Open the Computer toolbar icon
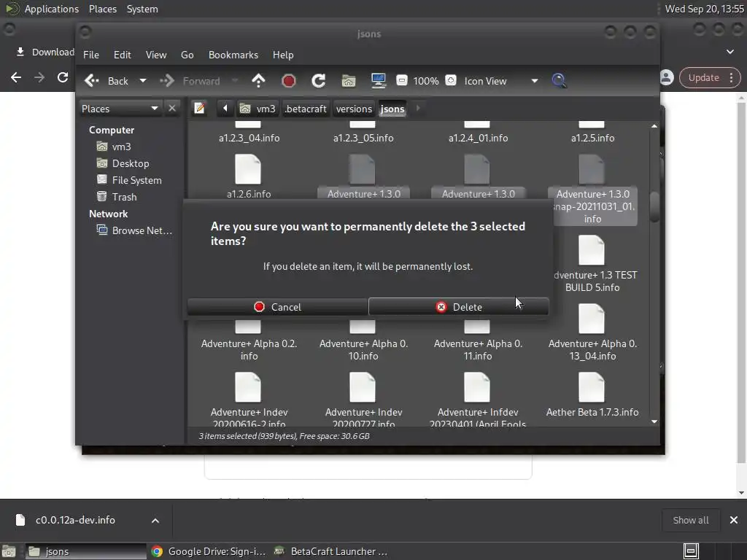This screenshot has height=560, width=747. (379, 80)
